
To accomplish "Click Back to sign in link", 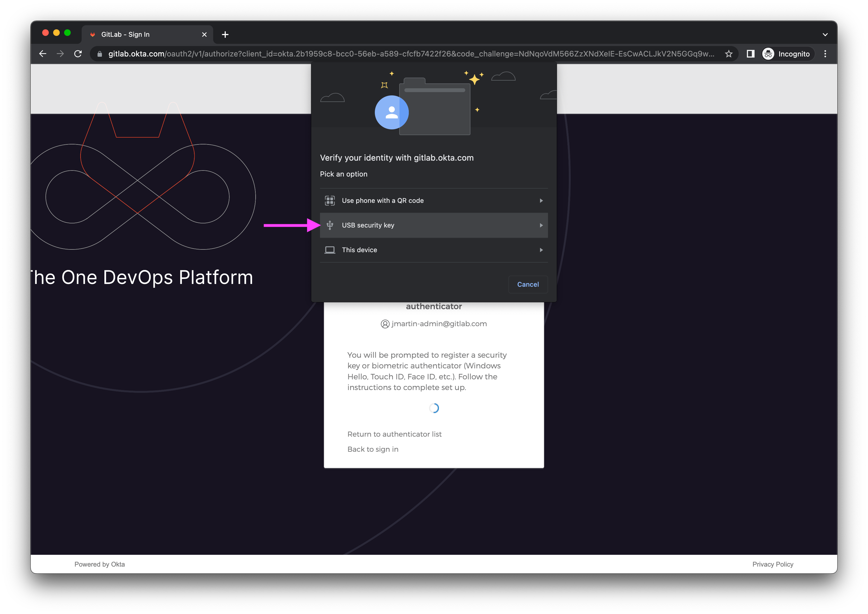I will tap(373, 449).
